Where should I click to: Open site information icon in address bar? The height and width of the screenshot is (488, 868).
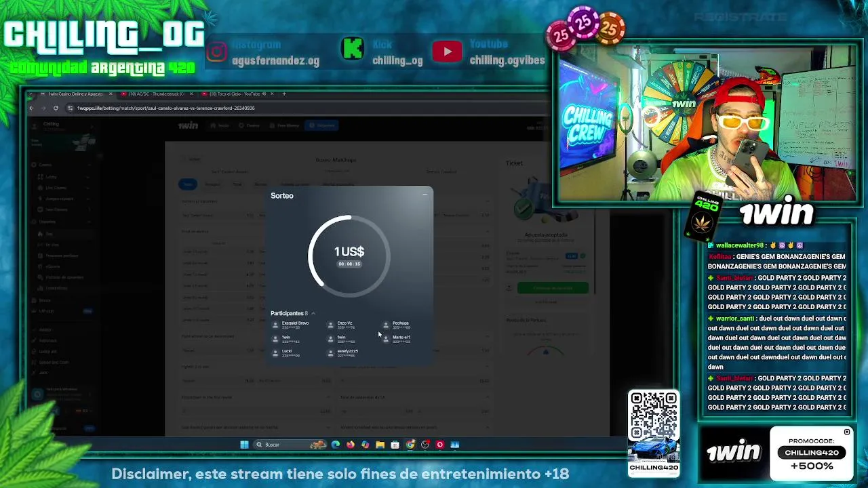(x=71, y=108)
